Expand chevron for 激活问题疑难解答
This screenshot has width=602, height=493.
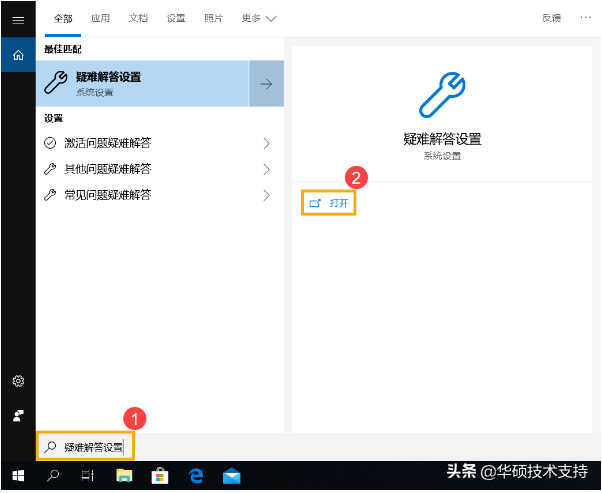click(267, 143)
